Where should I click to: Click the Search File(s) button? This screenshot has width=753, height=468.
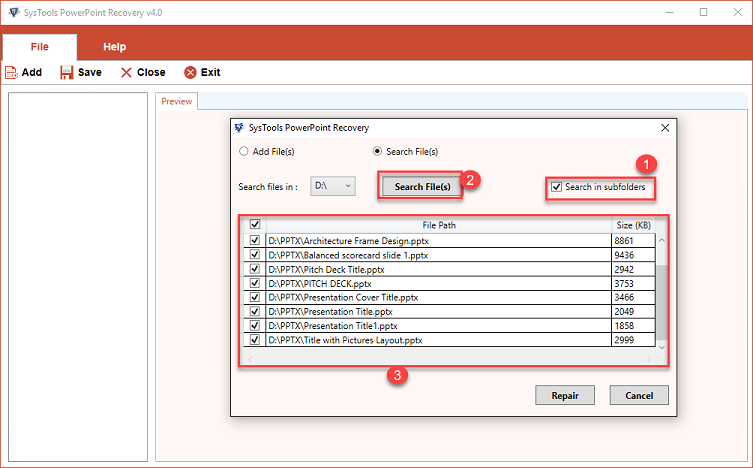click(422, 186)
